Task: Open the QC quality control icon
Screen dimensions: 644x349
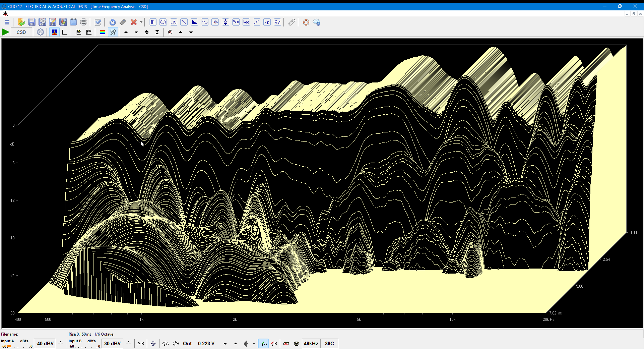Action: tap(277, 22)
